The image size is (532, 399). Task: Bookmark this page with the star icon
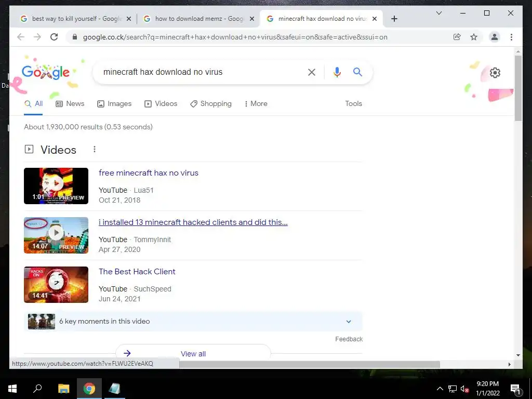pos(474,37)
